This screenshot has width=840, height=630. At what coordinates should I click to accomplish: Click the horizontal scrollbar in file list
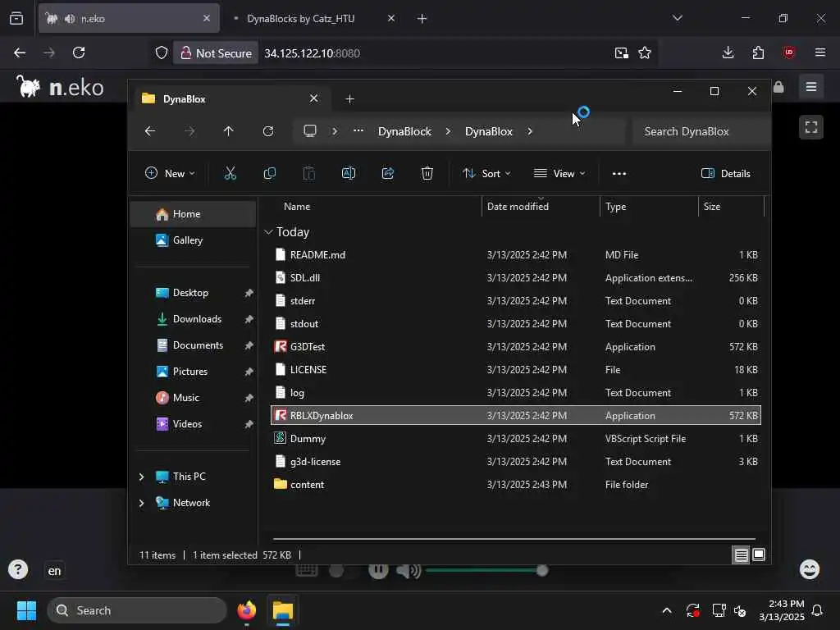click(514, 538)
